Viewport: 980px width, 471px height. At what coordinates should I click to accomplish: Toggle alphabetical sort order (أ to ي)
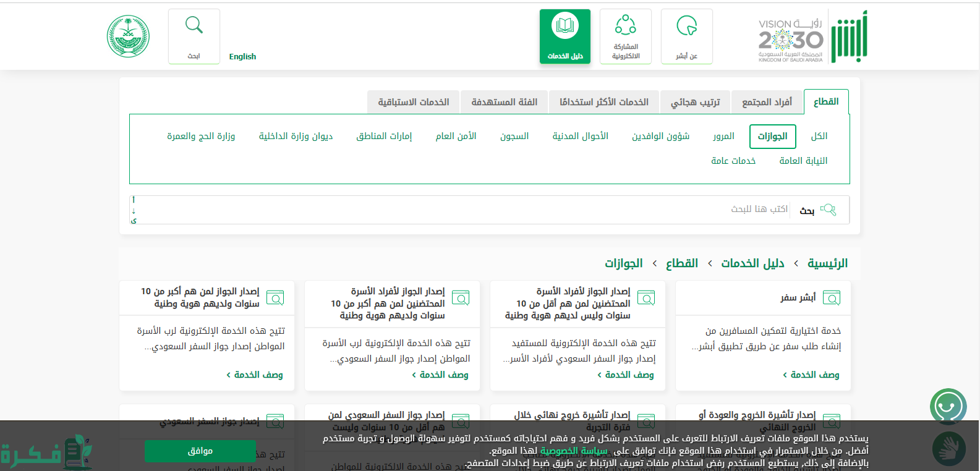pyautogui.click(x=134, y=210)
